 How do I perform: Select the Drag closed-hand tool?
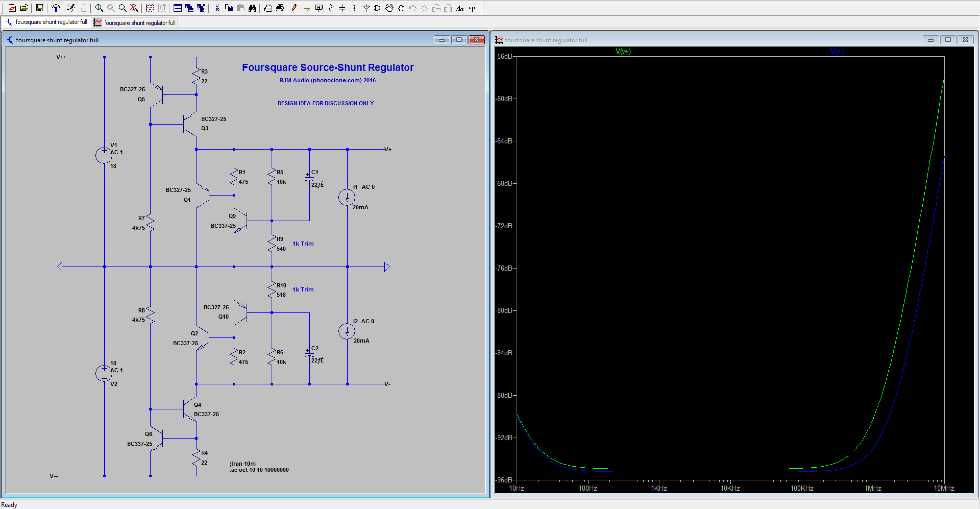click(x=401, y=8)
